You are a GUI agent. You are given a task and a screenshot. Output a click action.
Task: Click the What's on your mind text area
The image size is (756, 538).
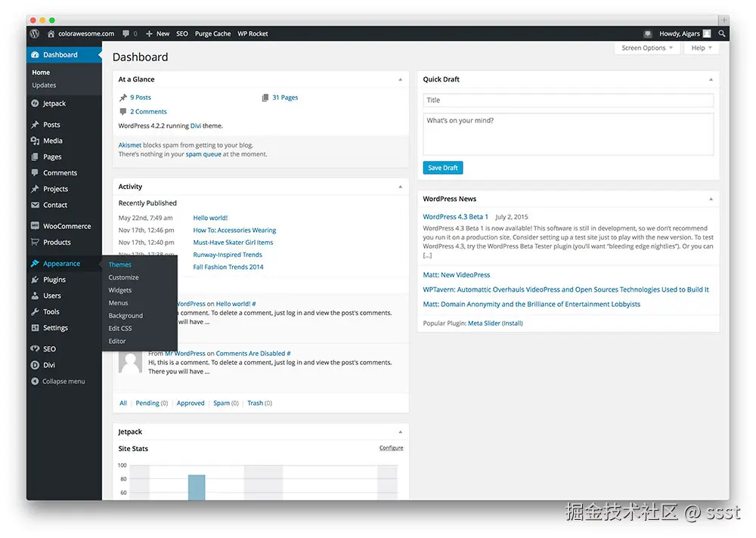click(568, 134)
